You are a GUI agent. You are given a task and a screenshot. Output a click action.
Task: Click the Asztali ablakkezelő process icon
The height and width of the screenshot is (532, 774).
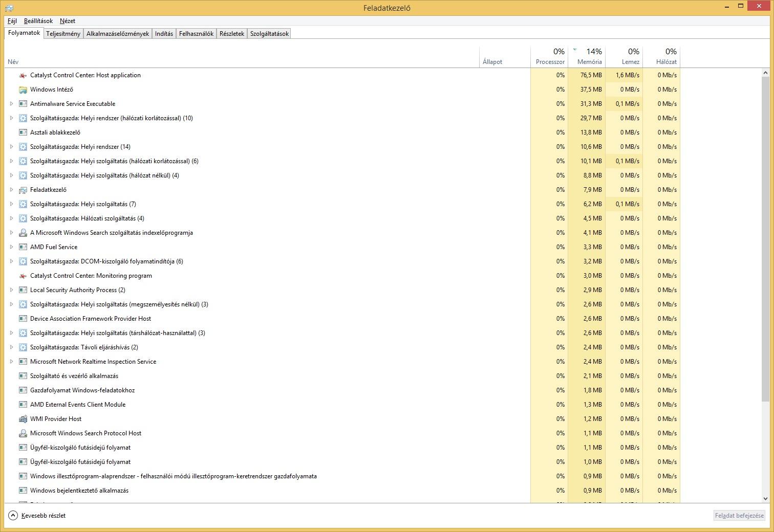[x=23, y=132]
